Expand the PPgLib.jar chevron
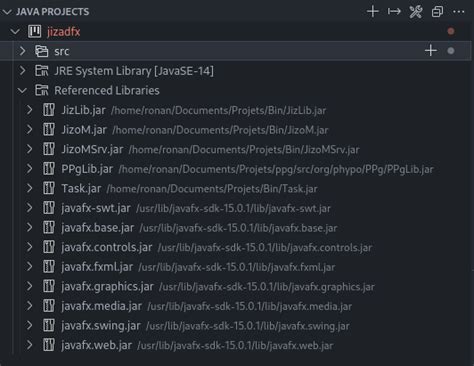 pyautogui.click(x=30, y=169)
